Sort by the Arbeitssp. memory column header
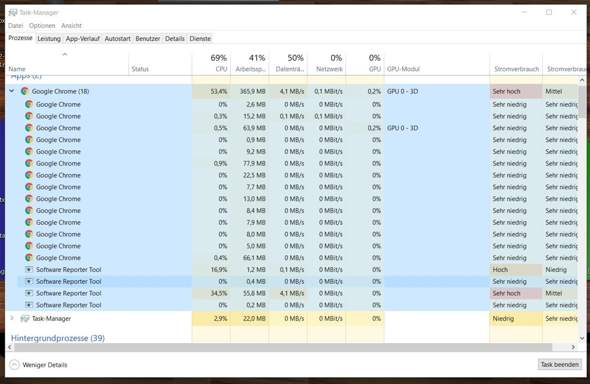The image size is (590, 384). [250, 63]
